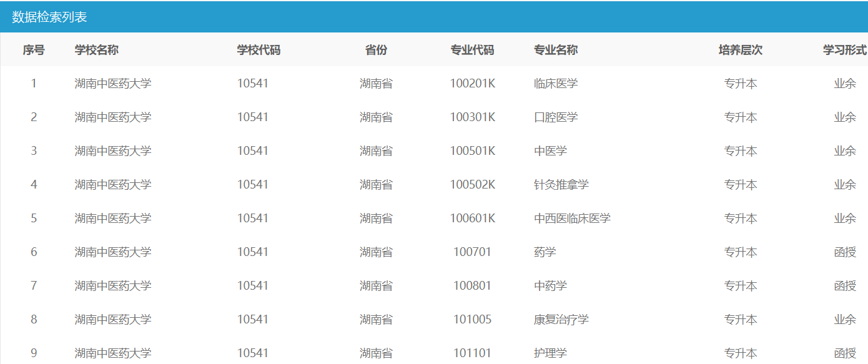Viewport: 868px width, 364px height.
Task: Click the 临床医学 major name cell
Action: click(x=555, y=84)
